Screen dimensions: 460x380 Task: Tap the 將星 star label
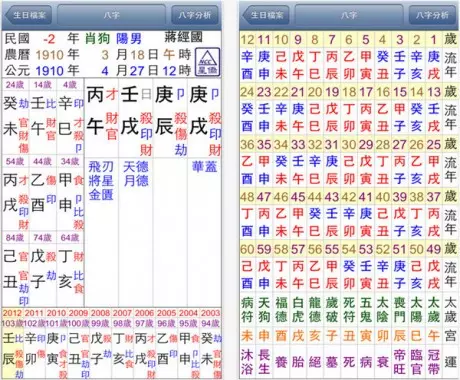[101, 181]
